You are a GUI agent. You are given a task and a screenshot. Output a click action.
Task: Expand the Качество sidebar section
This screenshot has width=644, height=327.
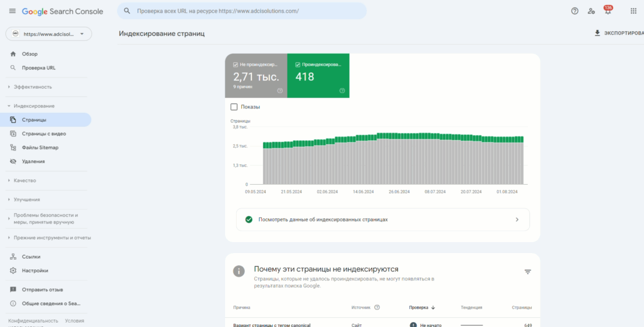[25, 181]
